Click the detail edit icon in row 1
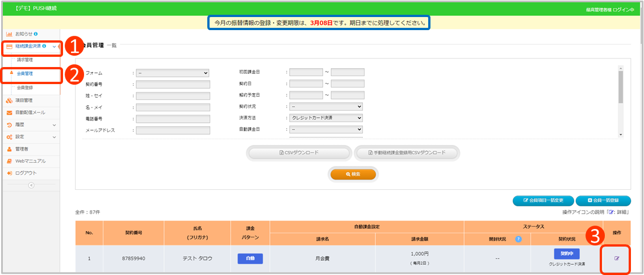The image size is (644, 275). 617,259
